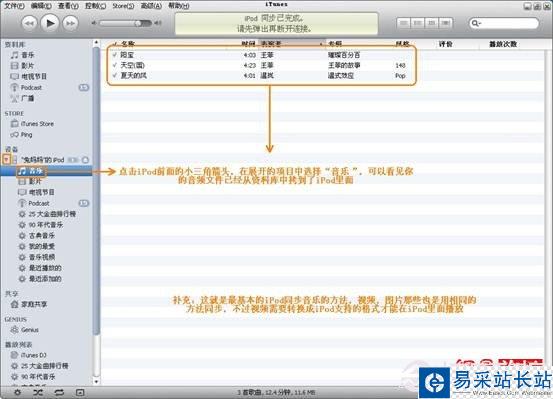Uncheck the song 阳宝
553x399 pixels.
coord(115,55)
